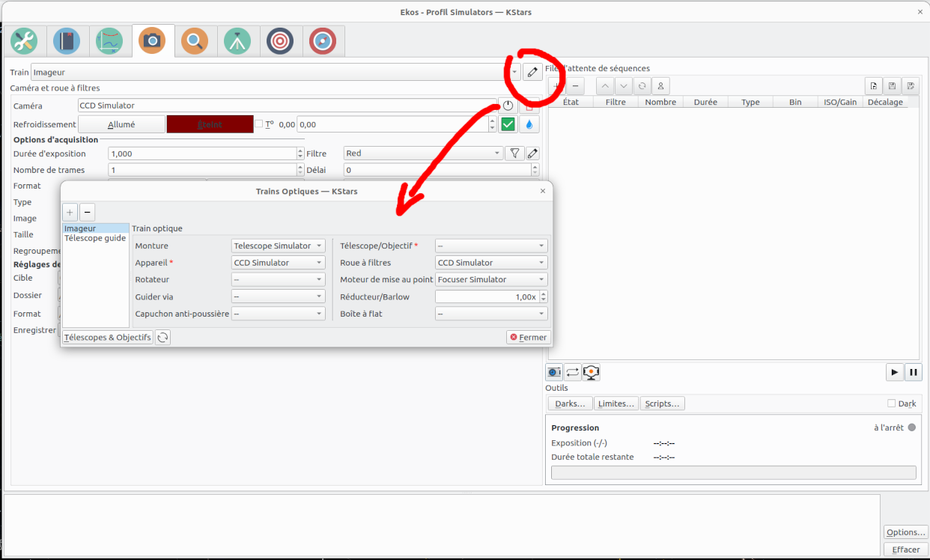Save sequence queue as icon

pos(911,85)
